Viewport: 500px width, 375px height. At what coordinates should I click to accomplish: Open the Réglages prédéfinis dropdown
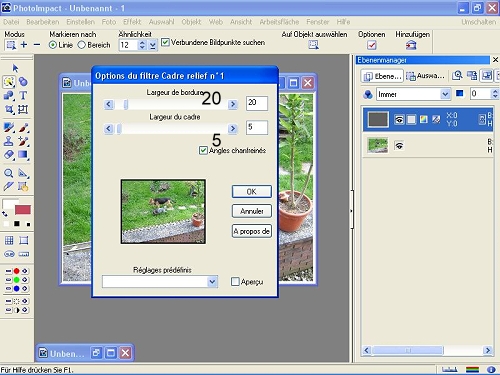[212, 282]
